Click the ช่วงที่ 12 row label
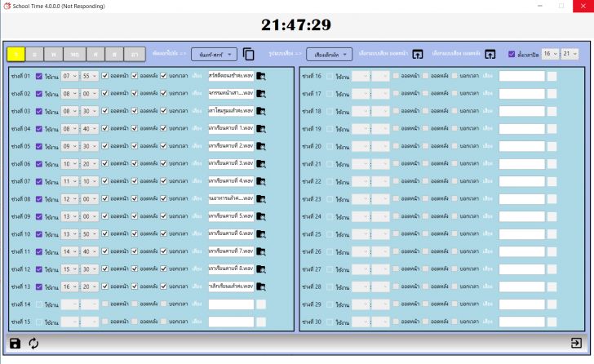594x364 pixels. [21, 269]
